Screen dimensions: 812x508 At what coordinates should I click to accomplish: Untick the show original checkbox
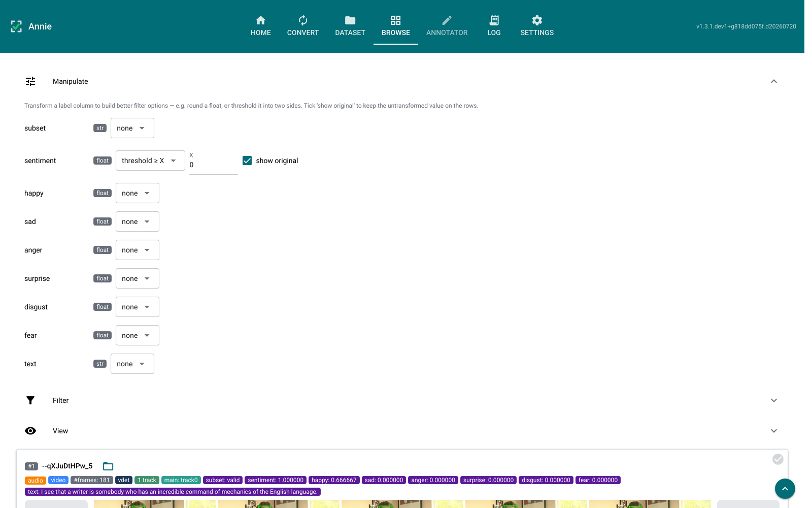247,161
